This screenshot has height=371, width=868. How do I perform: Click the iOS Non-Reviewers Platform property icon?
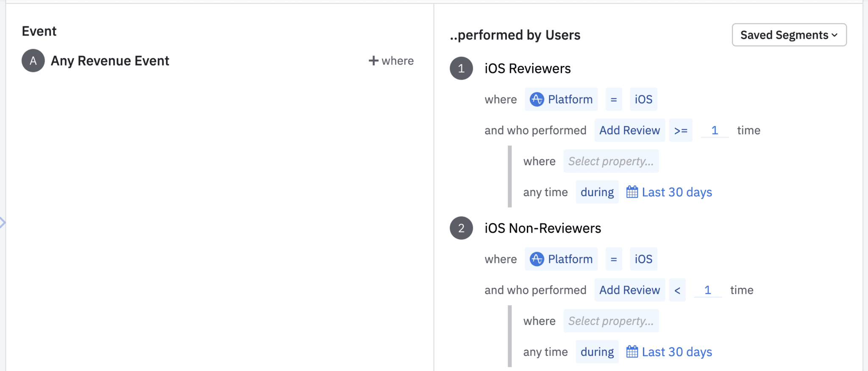(537, 259)
